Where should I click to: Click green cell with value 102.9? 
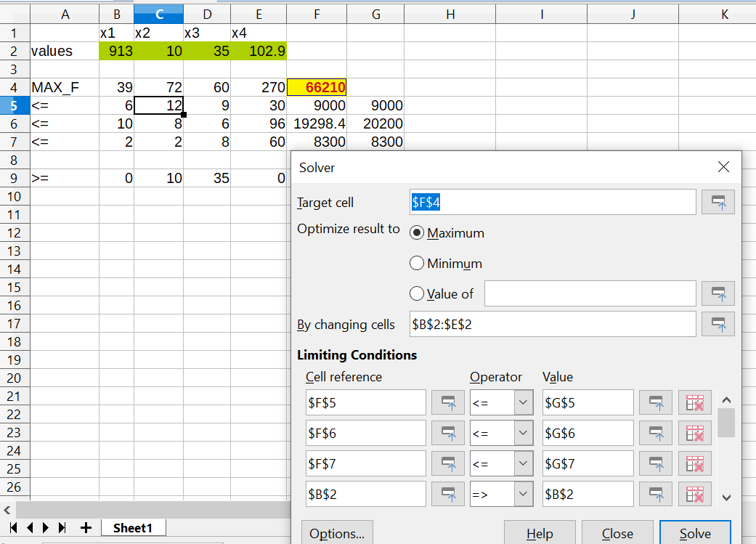[259, 51]
